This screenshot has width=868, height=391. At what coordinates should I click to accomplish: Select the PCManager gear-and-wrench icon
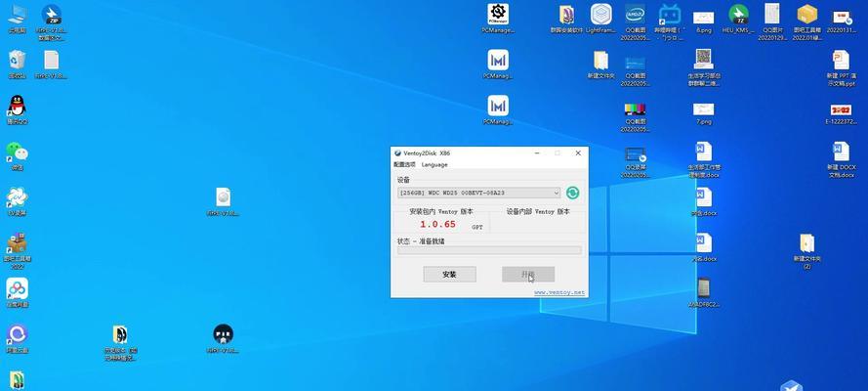pyautogui.click(x=498, y=20)
